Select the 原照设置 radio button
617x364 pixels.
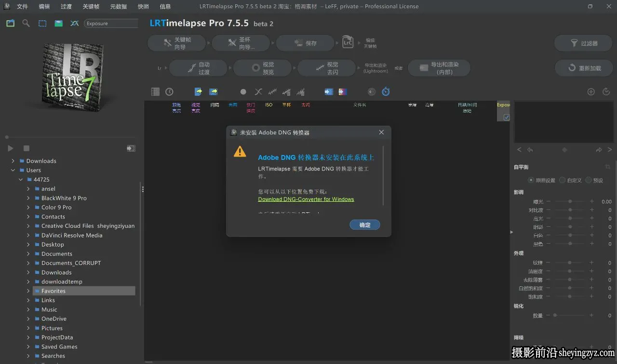pyautogui.click(x=531, y=180)
